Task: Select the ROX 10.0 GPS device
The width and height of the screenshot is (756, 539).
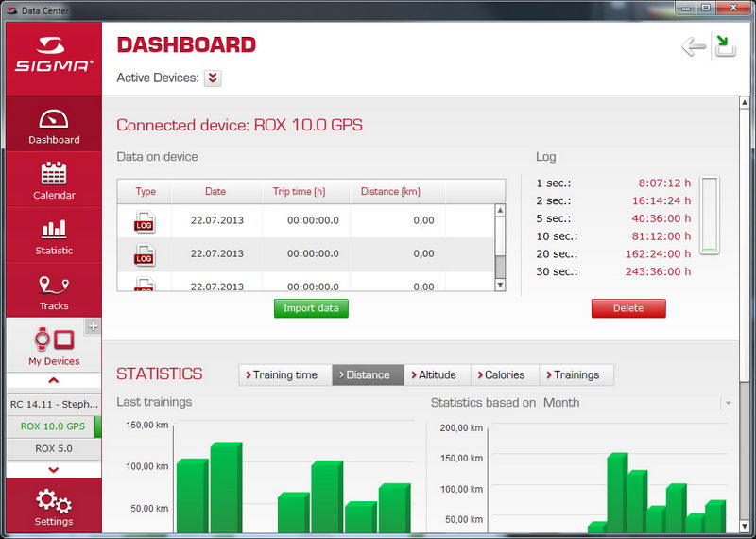Action: [x=54, y=426]
